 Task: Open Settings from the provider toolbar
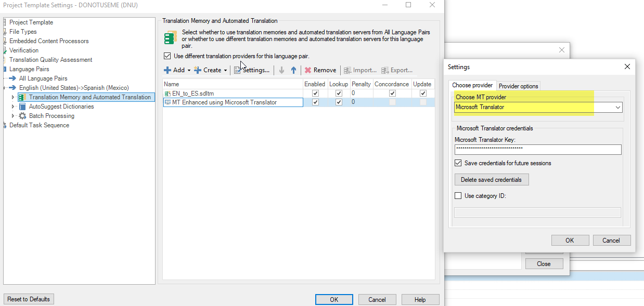[252, 70]
